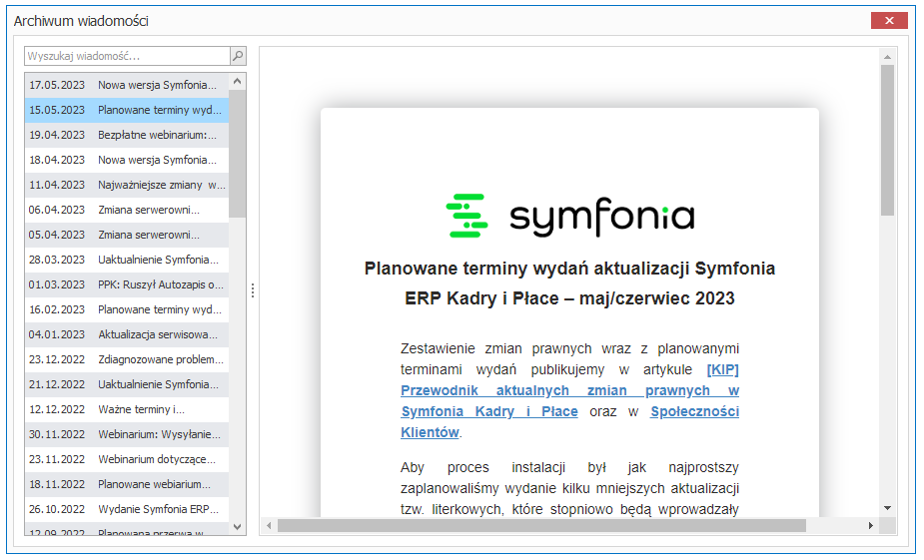Viewport: 924px width, 560px height.
Task: Click the message list scrollbar thumb
Action: 238,155
